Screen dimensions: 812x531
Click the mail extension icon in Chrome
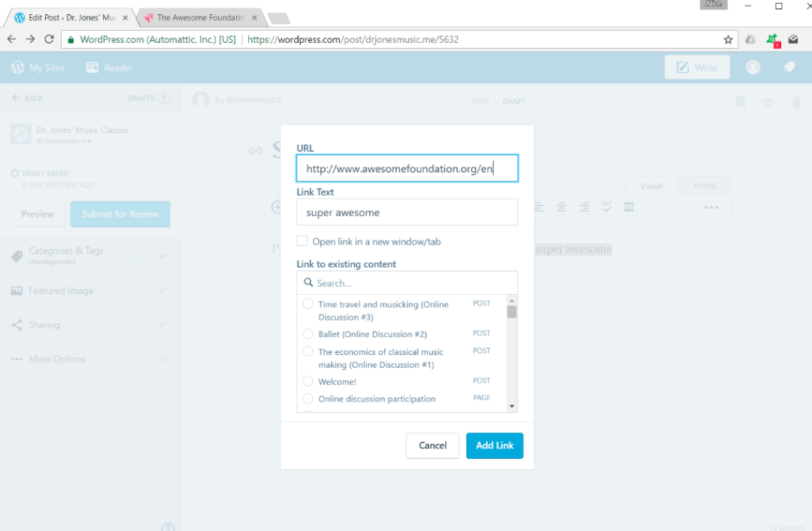pos(793,40)
